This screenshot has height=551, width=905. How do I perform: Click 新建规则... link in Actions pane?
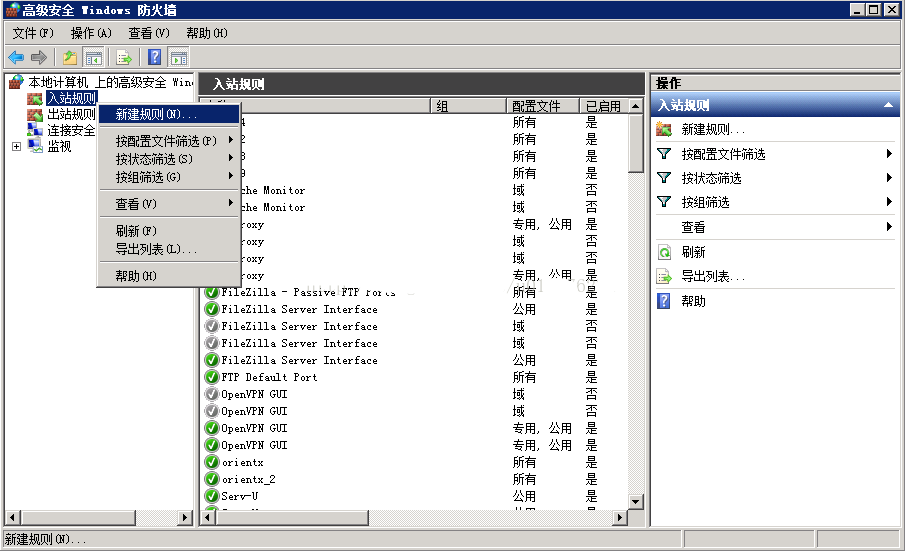713,129
